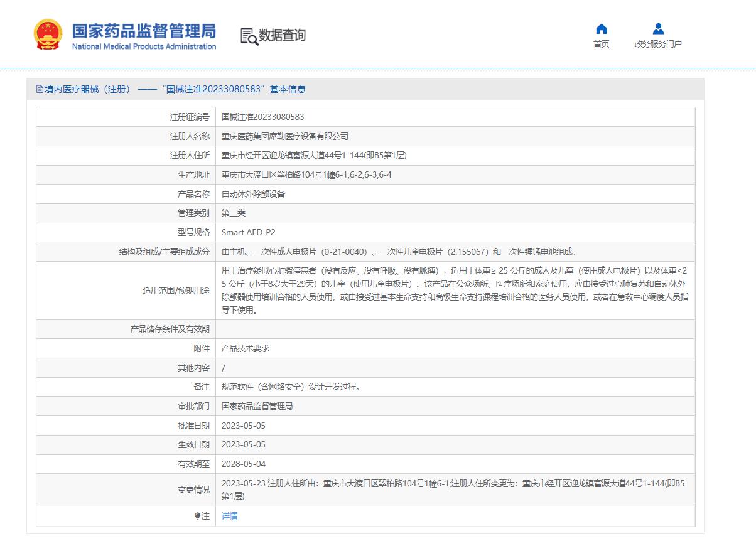Viewport: 756px width, 541px height.
Task: Click the 结构及组成/主要组成成分 label
Action: tap(165, 252)
